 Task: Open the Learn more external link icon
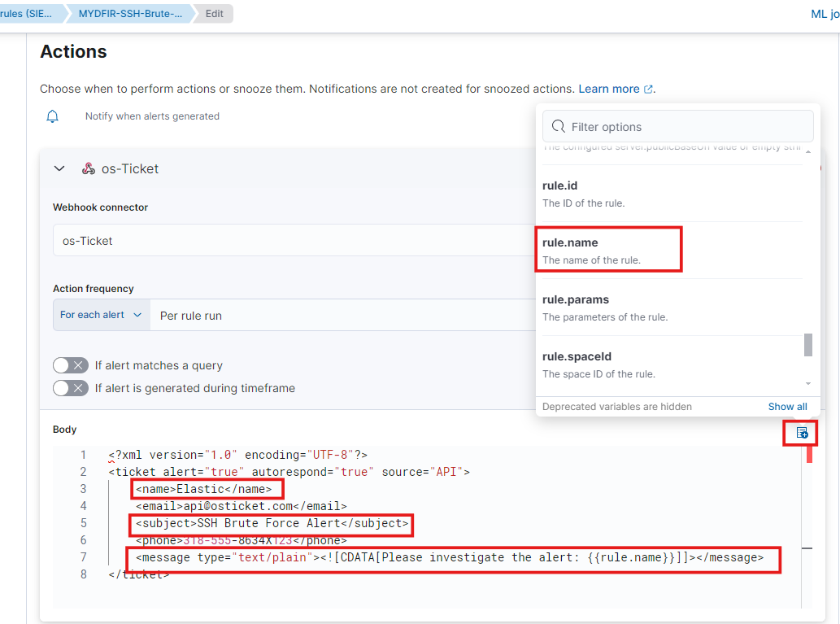click(x=648, y=89)
